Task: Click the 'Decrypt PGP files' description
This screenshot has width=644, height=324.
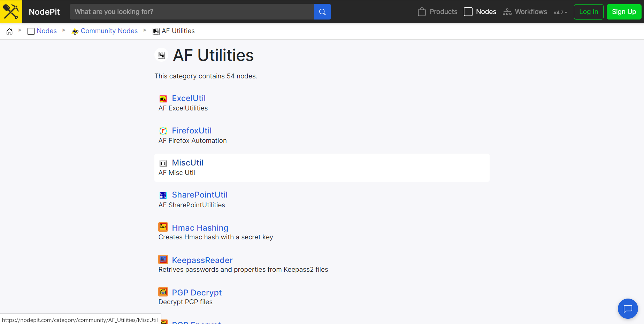Action: coord(185,302)
